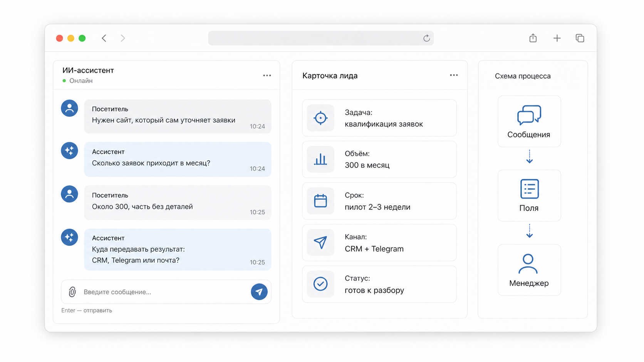Close the browser window with red button
The height and width of the screenshot is (362, 644).
(59, 38)
